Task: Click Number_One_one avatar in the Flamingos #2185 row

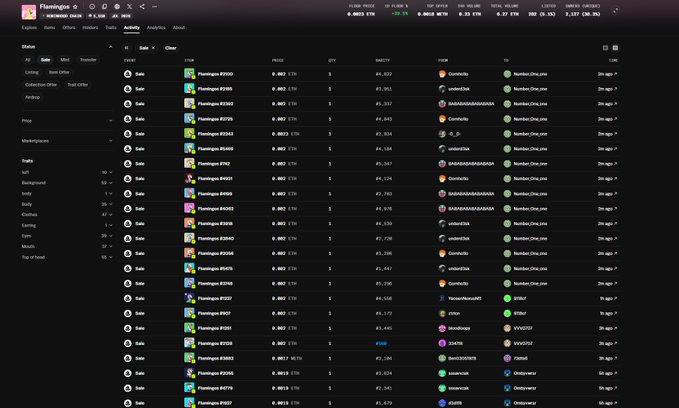Action: (507, 89)
